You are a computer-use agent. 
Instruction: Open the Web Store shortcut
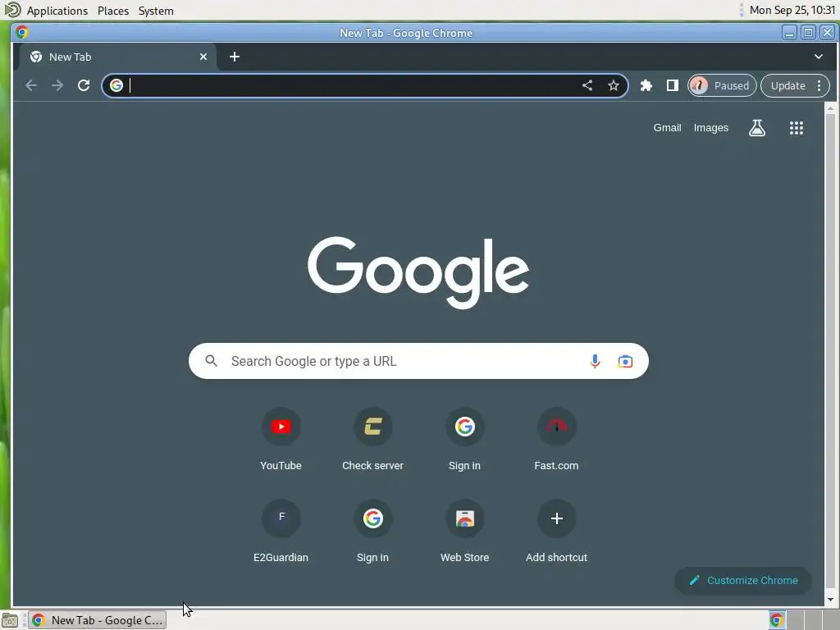point(464,532)
